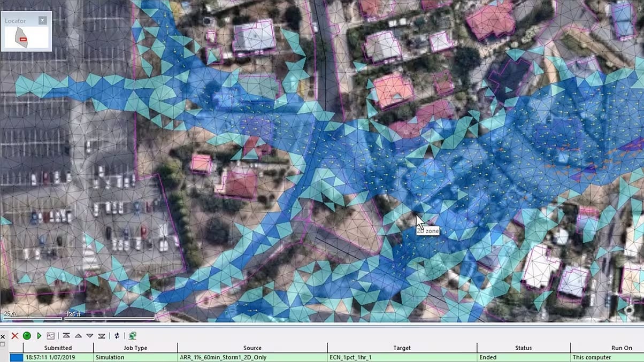The height and width of the screenshot is (362, 644).
Task: Sort jobs by the Submitted column header
Action: 58,348
